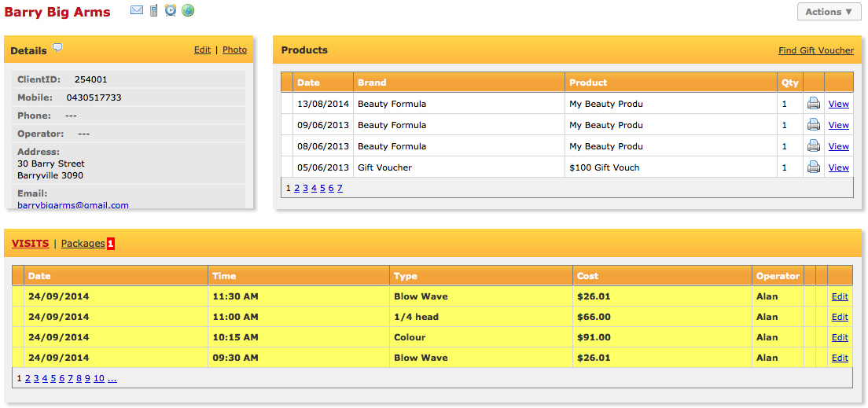Image resolution: width=868 pixels, height=408 pixels.
Task: Go to Visits page 8
Action: click(79, 379)
